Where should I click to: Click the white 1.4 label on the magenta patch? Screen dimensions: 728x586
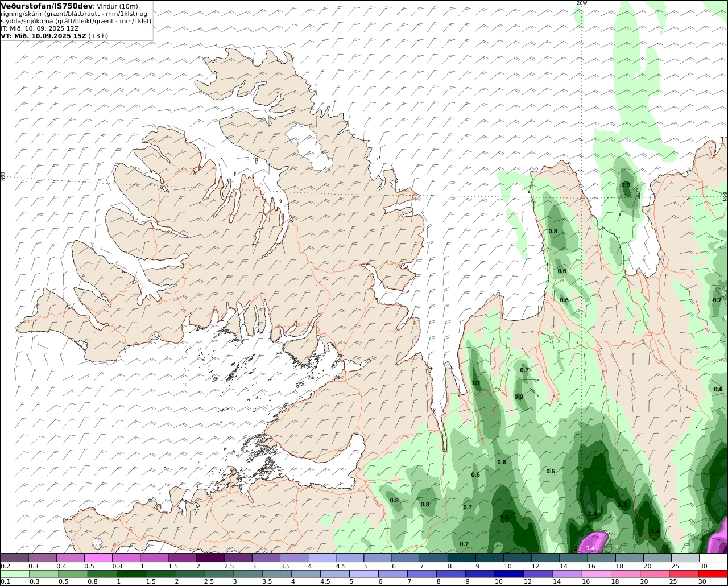pos(590,548)
